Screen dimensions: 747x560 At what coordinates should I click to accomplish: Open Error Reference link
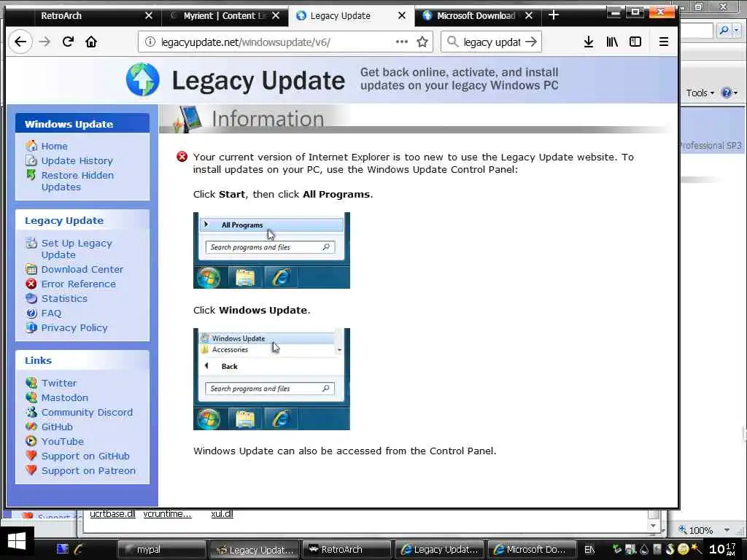point(78,284)
